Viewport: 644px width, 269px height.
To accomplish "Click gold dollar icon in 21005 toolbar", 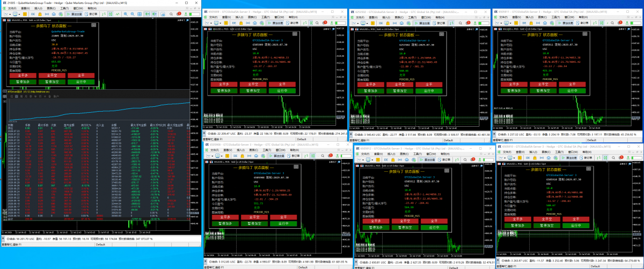I will (25, 14).
